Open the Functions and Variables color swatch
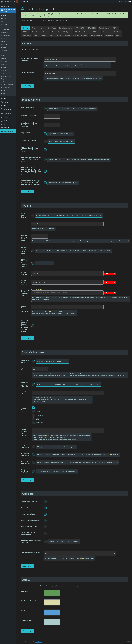This screenshot has height=644, width=132. coord(52,603)
